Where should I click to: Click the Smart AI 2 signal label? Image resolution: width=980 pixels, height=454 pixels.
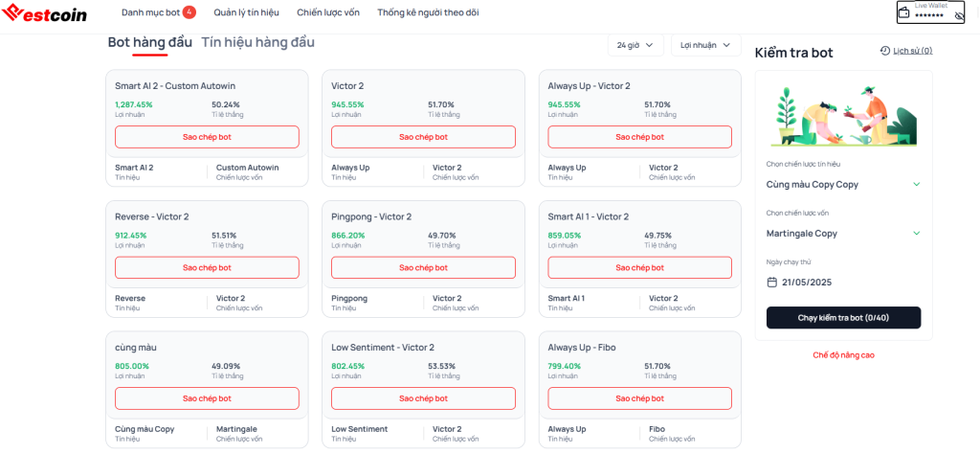[134, 168]
